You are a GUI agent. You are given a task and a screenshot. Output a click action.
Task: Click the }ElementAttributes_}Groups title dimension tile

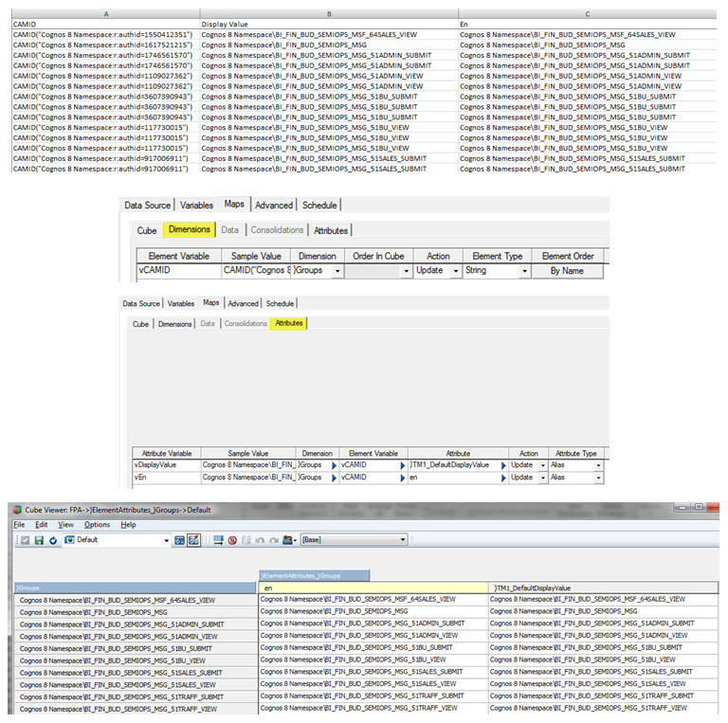click(315, 576)
